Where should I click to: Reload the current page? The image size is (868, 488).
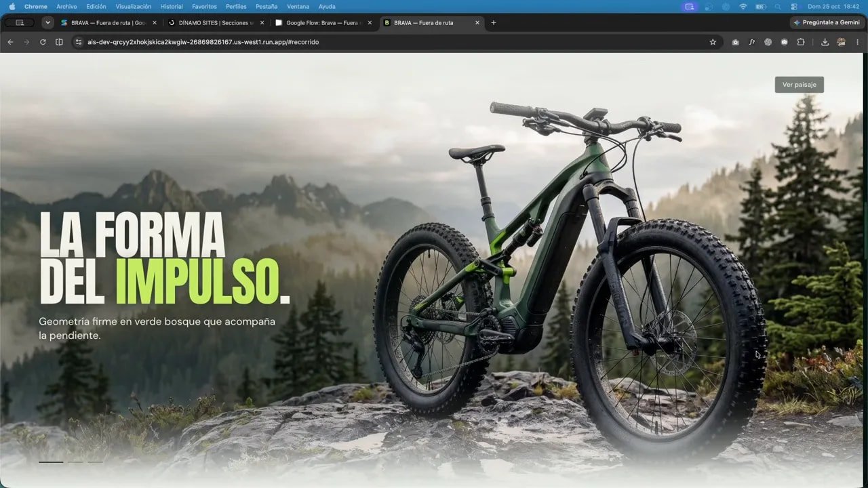click(x=43, y=42)
